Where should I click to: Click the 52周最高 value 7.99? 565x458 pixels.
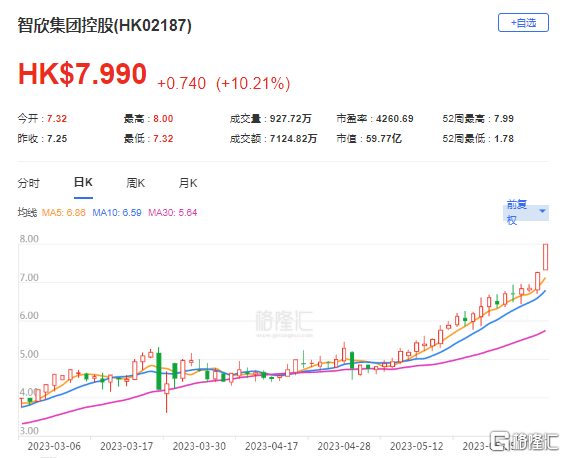point(504,119)
